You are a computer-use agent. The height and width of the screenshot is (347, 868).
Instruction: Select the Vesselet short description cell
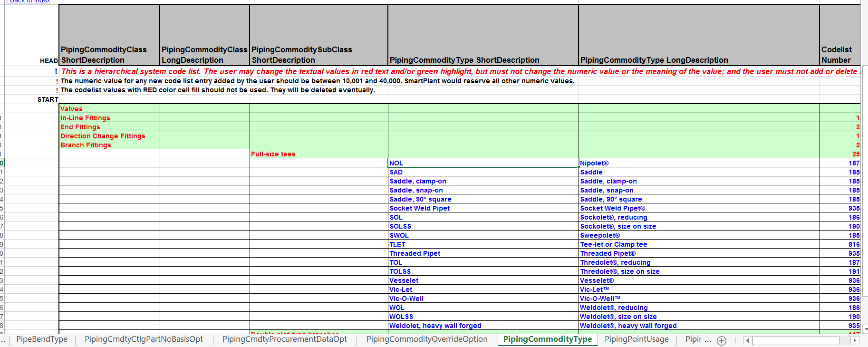coord(483,280)
